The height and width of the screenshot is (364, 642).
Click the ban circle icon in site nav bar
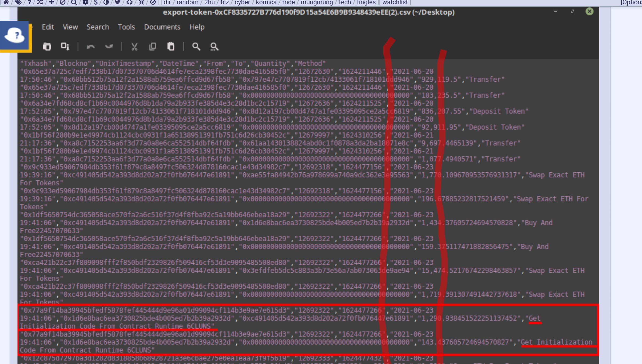coord(62,2)
